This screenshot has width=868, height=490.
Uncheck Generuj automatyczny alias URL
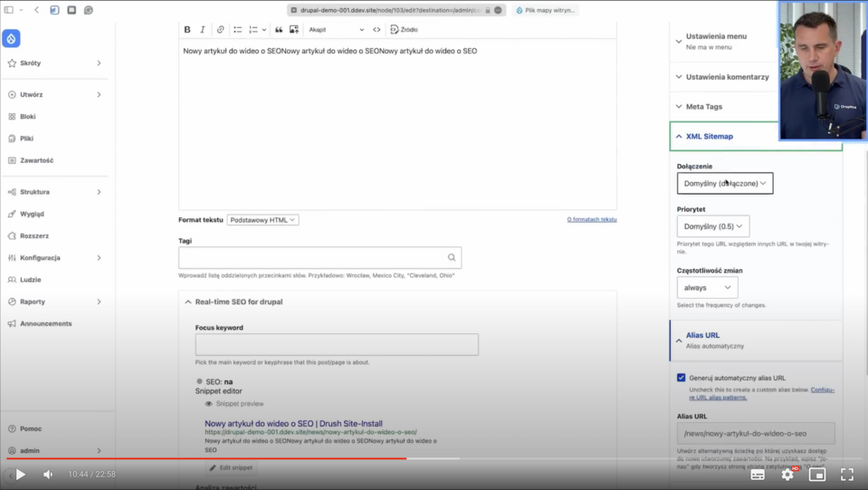click(x=682, y=378)
